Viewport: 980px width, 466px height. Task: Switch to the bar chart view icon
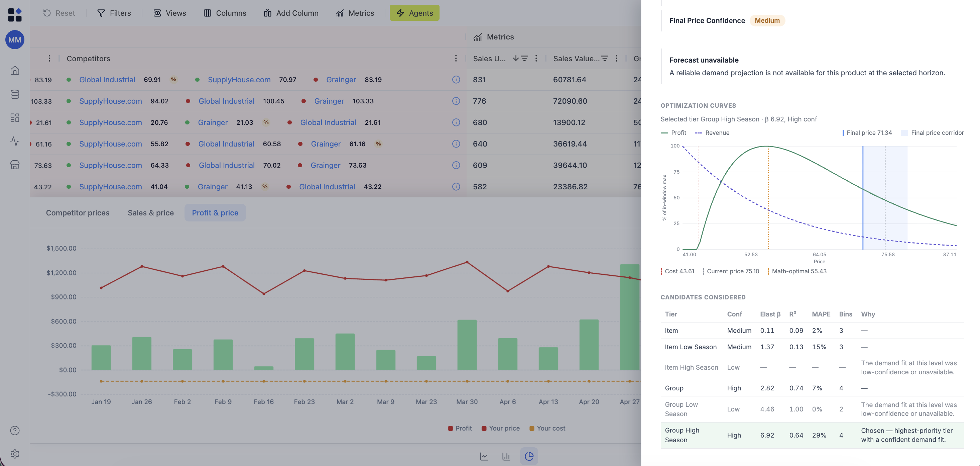(x=506, y=456)
